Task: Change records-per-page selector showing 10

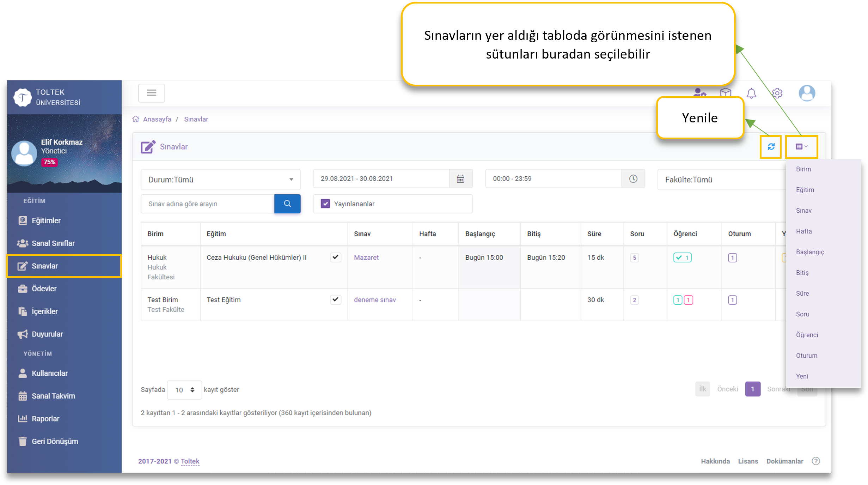Action: pyautogui.click(x=184, y=390)
